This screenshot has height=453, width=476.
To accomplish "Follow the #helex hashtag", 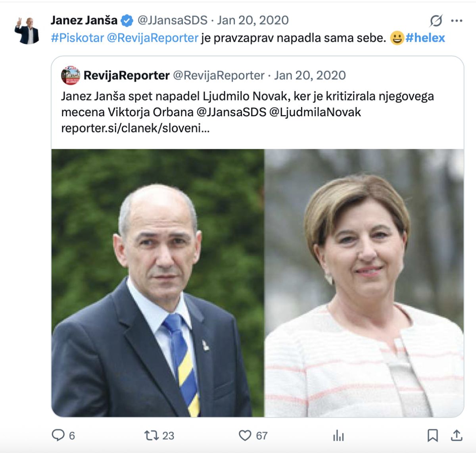I will coord(425,38).
